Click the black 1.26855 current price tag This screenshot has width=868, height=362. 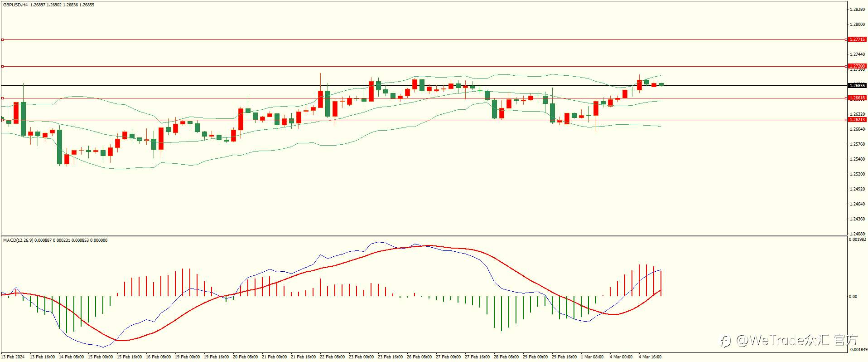click(857, 85)
